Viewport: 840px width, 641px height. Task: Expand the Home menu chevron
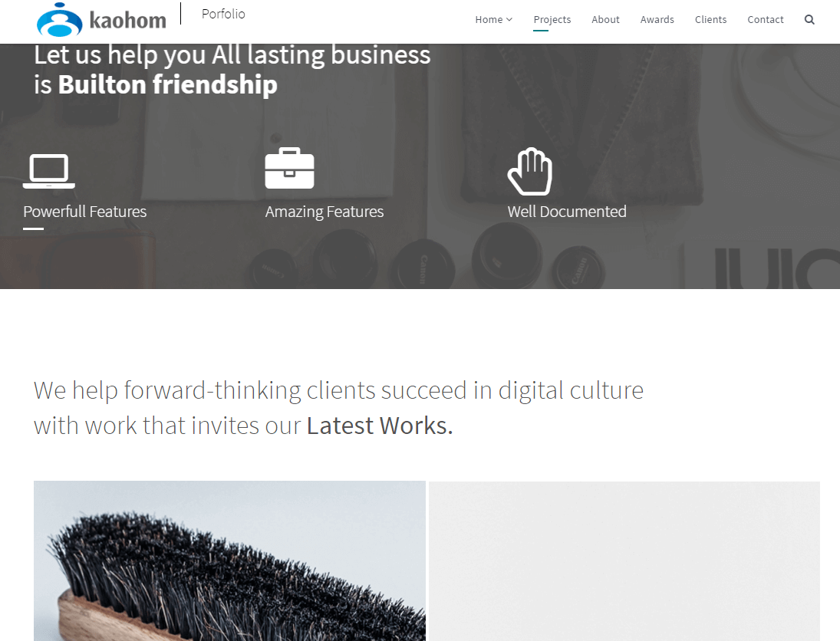click(509, 20)
